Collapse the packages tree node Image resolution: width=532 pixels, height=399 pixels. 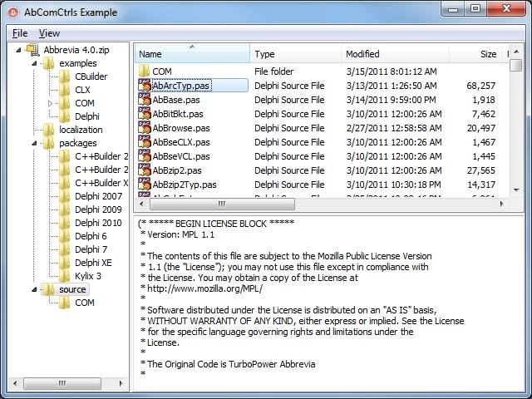tap(34, 143)
